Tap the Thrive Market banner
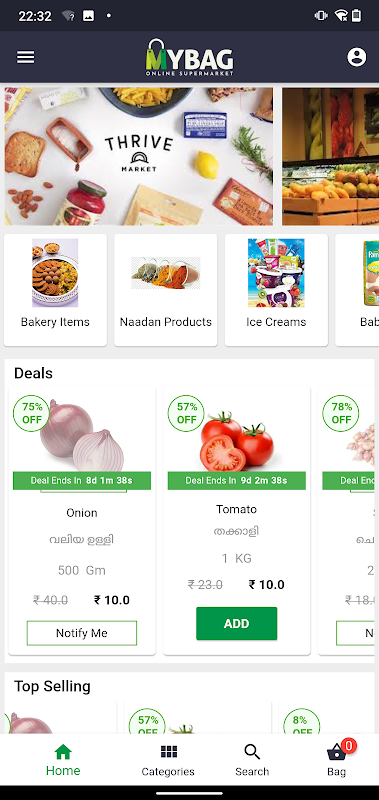 pos(139,156)
